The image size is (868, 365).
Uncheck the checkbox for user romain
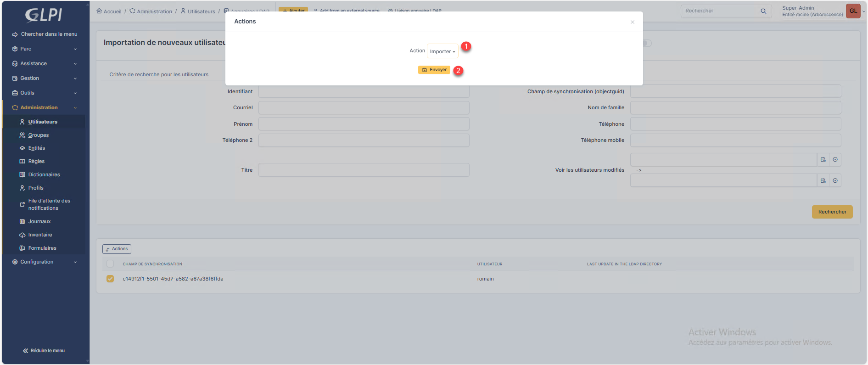click(x=110, y=279)
